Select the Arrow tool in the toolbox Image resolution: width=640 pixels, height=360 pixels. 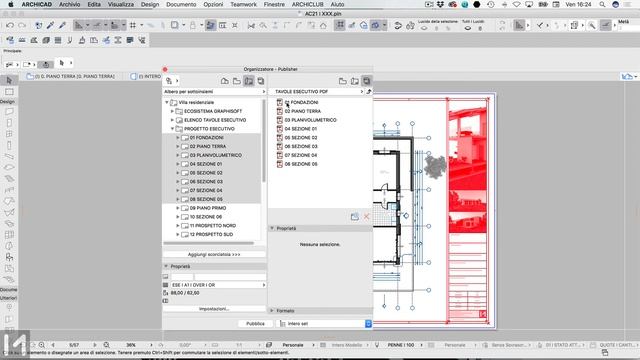coord(9,80)
